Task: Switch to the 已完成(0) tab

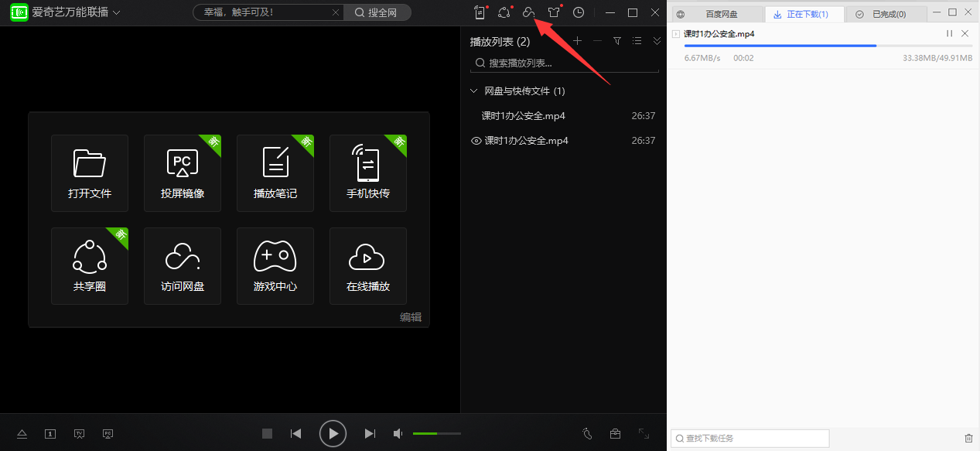Action: tap(888, 14)
